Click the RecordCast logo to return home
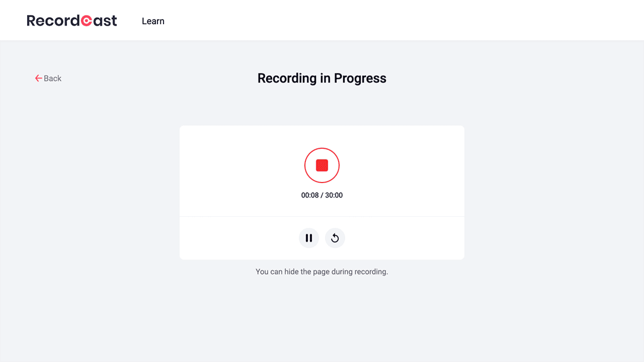This screenshot has width=644, height=362. pos(71,20)
